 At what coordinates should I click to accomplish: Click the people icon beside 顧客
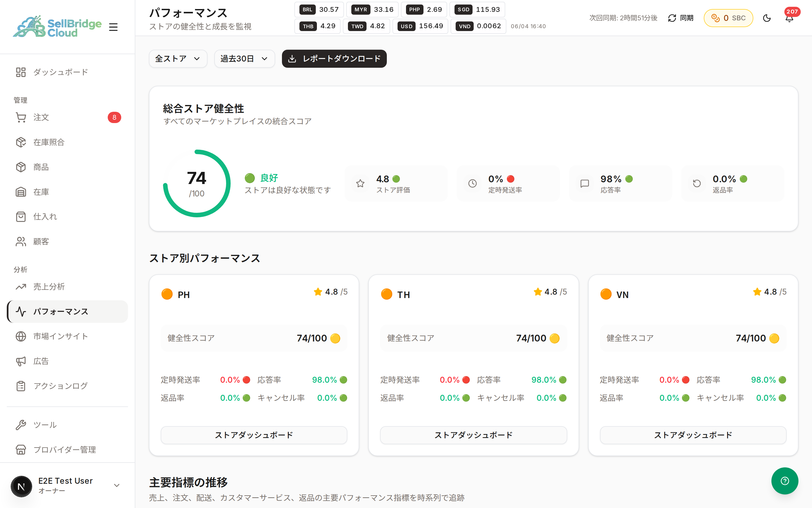21,242
